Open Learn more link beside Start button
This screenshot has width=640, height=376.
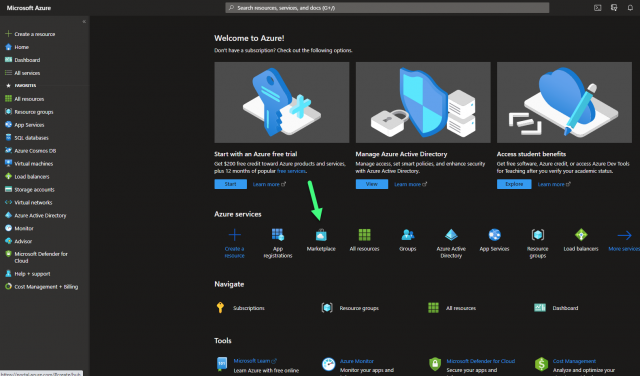269,185
